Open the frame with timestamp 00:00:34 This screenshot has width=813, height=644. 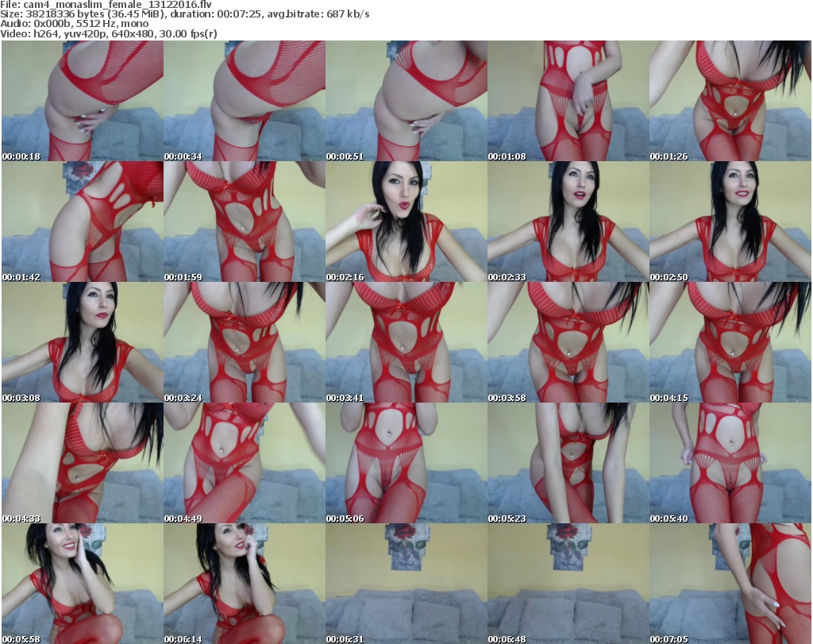(x=245, y=101)
